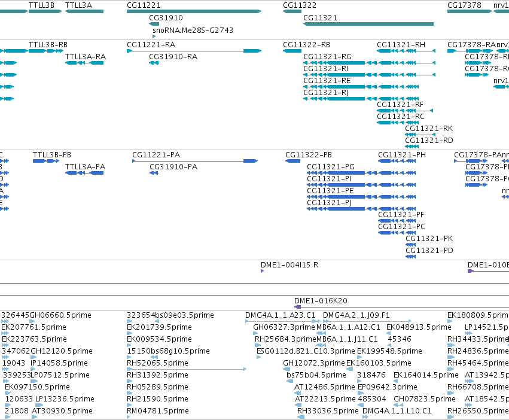
Task: Select EST EK207761.5prime
Action: [33, 327]
